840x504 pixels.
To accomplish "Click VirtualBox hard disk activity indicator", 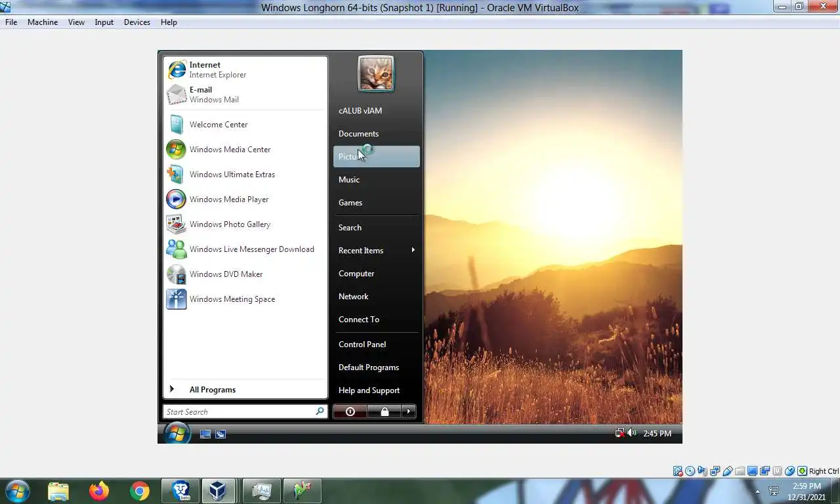I will (678, 471).
